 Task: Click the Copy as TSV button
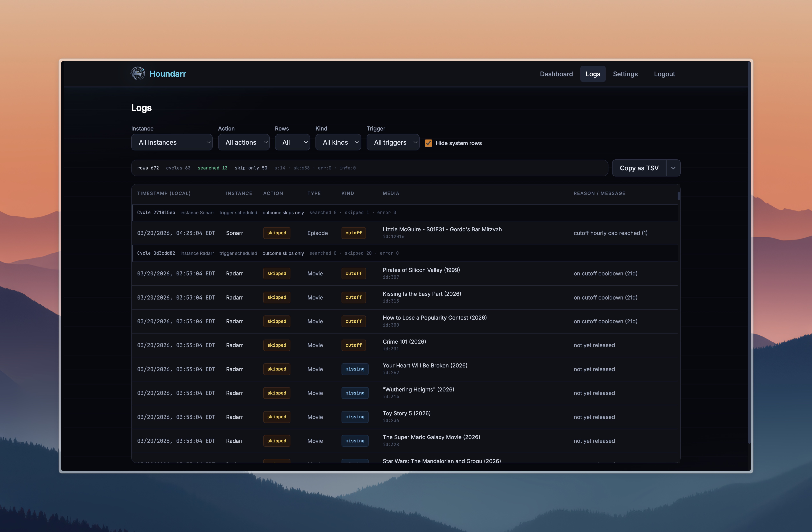[x=639, y=168]
